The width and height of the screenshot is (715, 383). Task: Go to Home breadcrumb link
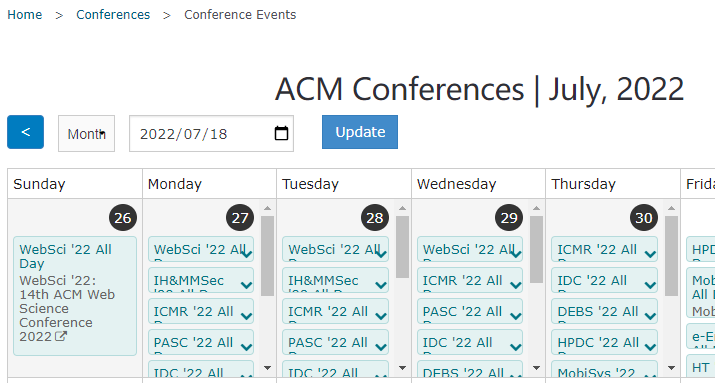tap(25, 15)
